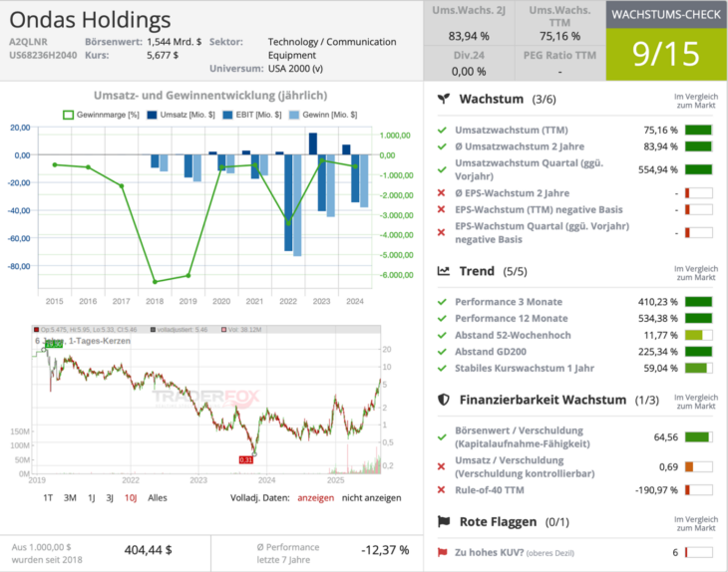728x572 pixels.
Task: Click the value 554,94 % for Umsatzwachstum Quartal
Action: click(x=658, y=169)
